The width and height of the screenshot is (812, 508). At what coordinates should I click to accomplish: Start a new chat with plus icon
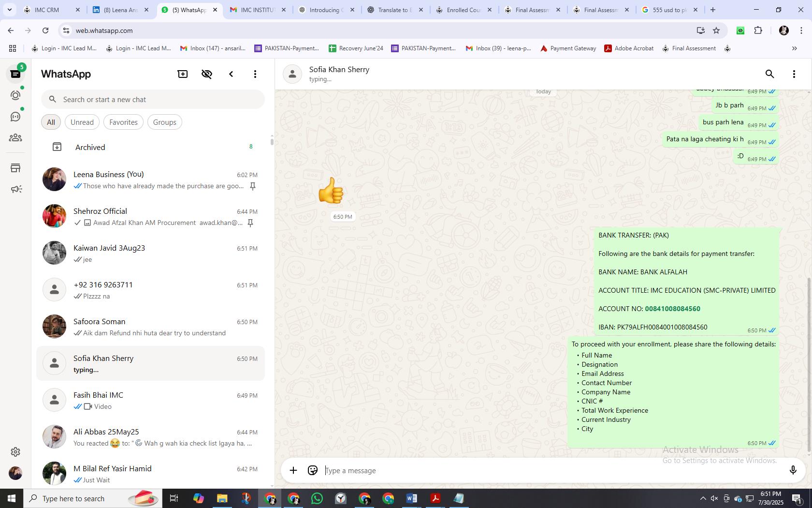pos(183,74)
